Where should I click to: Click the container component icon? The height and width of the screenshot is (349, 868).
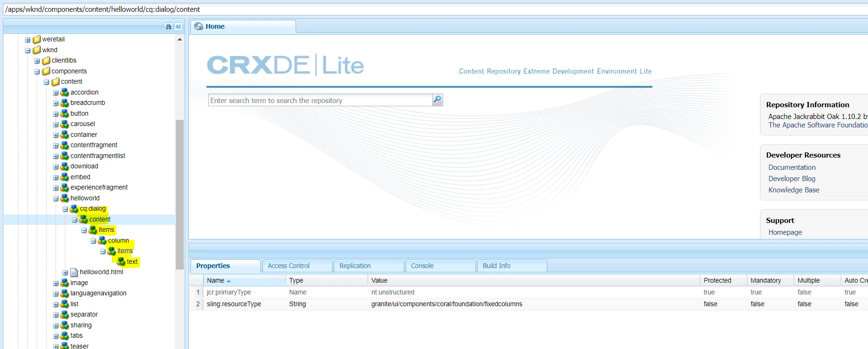(x=65, y=135)
